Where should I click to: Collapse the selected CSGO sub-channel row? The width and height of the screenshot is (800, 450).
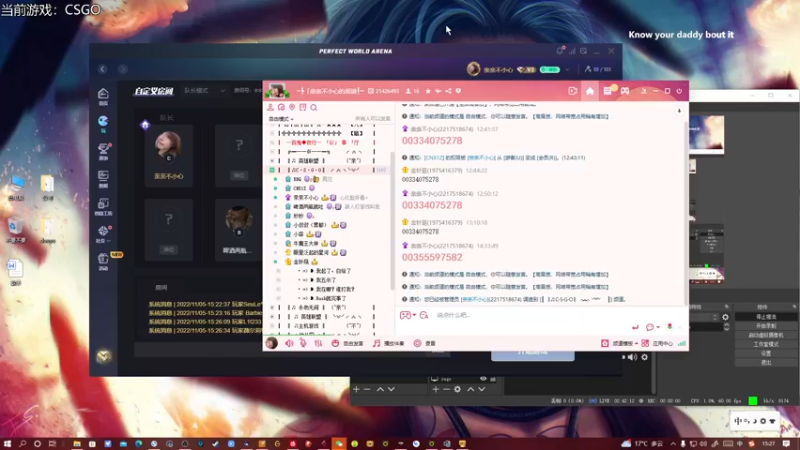(x=272, y=170)
